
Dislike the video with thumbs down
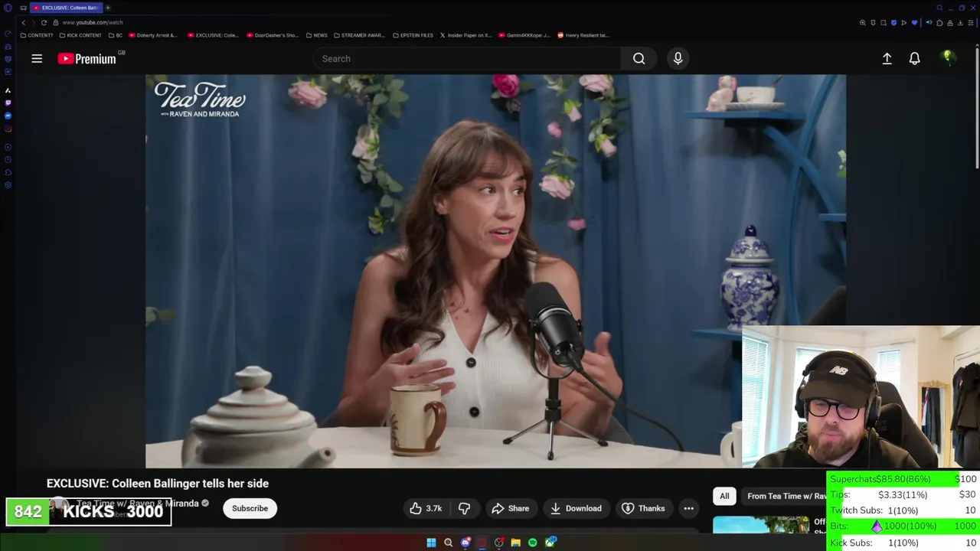pos(464,508)
